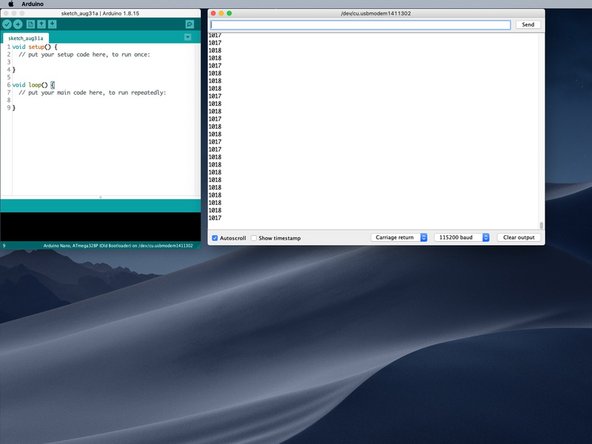Minimize the serial monitor window
The height and width of the screenshot is (444, 592).
coord(221,13)
